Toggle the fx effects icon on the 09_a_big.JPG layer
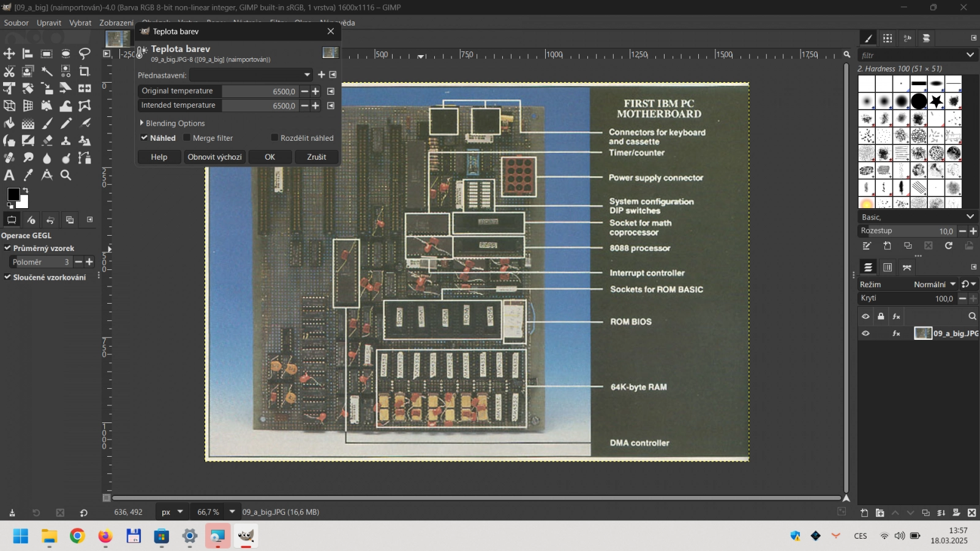980x551 pixels. (x=896, y=333)
